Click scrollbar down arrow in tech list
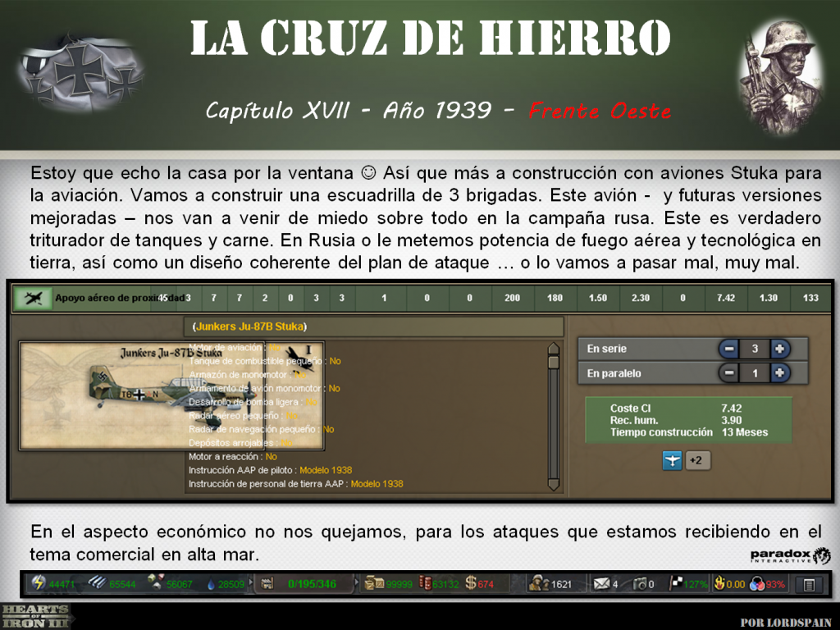Image resolution: width=840 pixels, height=630 pixels. click(x=554, y=484)
